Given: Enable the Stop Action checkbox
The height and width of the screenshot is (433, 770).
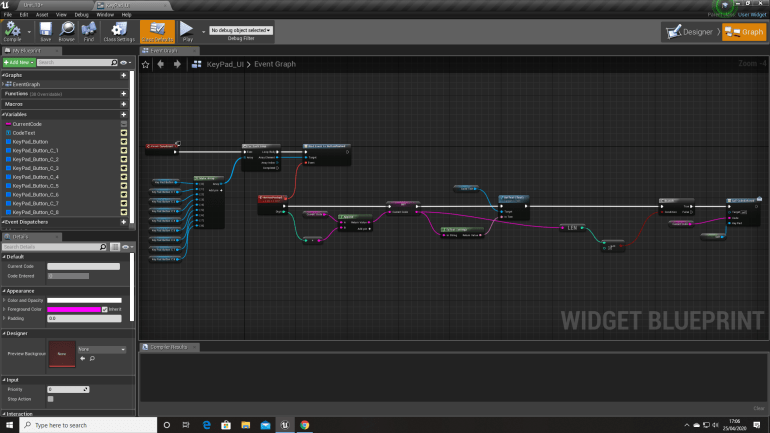Looking at the screenshot, I should pyautogui.click(x=51, y=399).
